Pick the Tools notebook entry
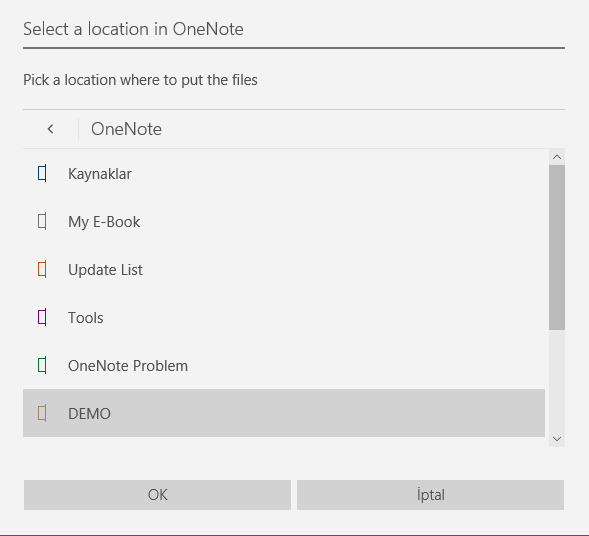This screenshot has width=589, height=536. pos(284,317)
